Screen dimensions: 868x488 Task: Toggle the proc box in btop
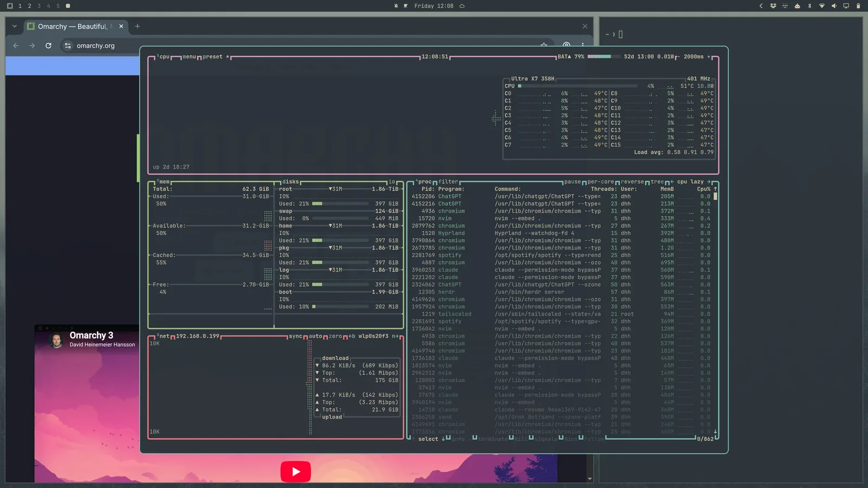point(424,182)
